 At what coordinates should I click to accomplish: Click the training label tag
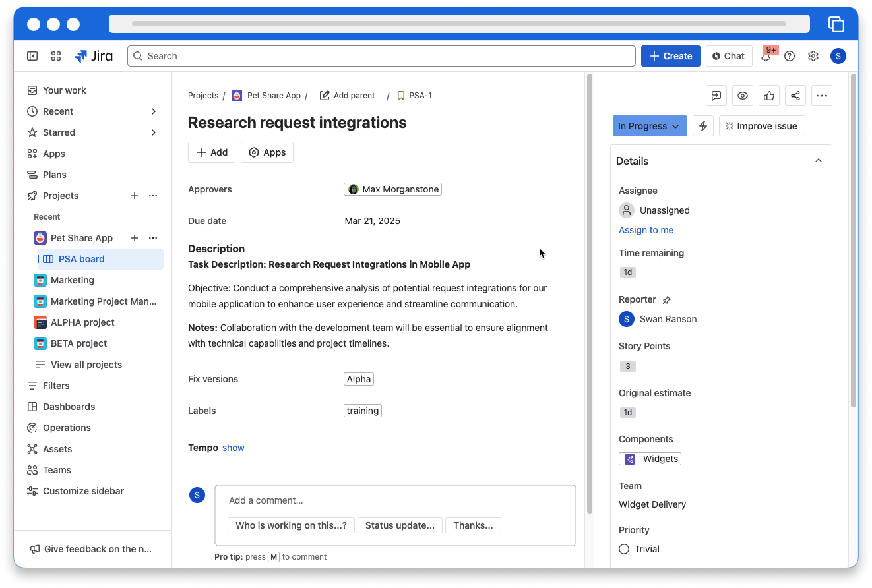coord(363,411)
